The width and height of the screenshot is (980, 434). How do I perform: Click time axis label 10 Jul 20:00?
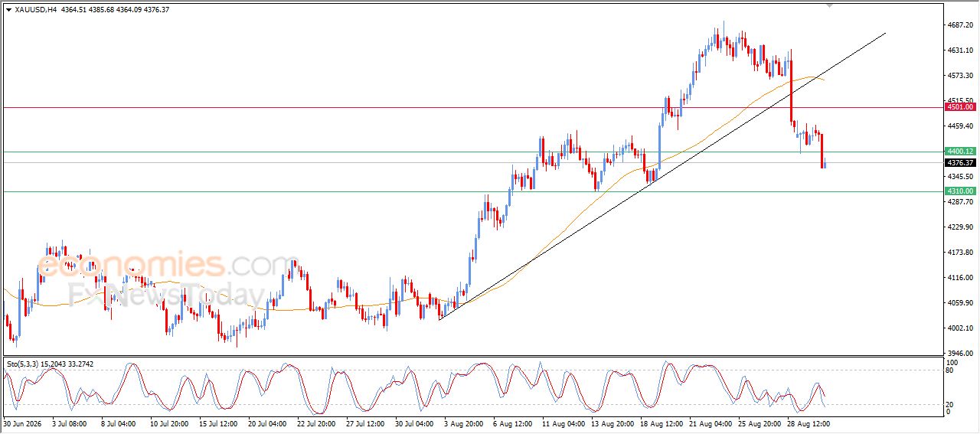coord(168,423)
